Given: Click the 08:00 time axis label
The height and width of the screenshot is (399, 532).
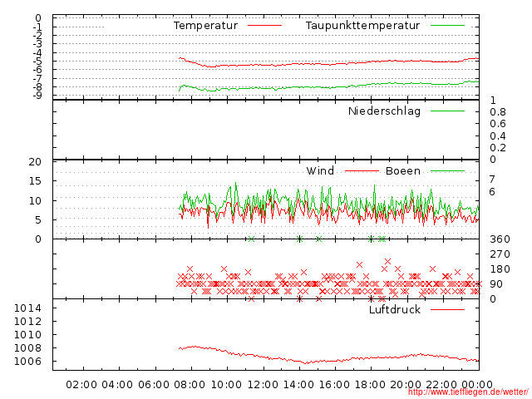Looking at the screenshot, I should pos(190,385).
